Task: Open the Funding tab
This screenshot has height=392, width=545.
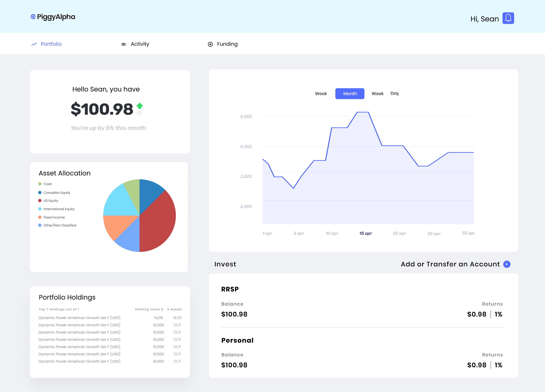Action: 227,44
